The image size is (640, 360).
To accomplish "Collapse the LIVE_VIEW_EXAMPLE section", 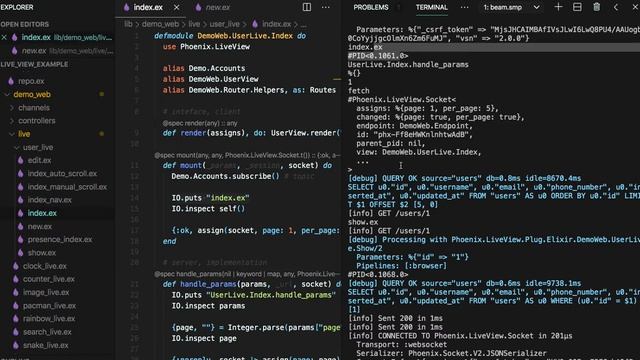I will click(34, 64).
